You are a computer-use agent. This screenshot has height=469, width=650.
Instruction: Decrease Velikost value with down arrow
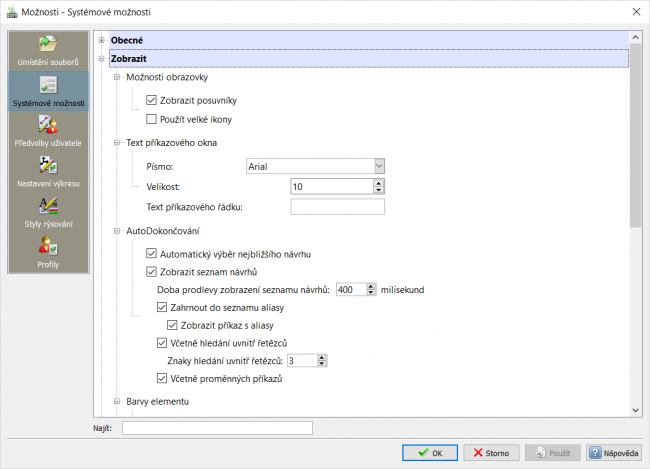378,190
